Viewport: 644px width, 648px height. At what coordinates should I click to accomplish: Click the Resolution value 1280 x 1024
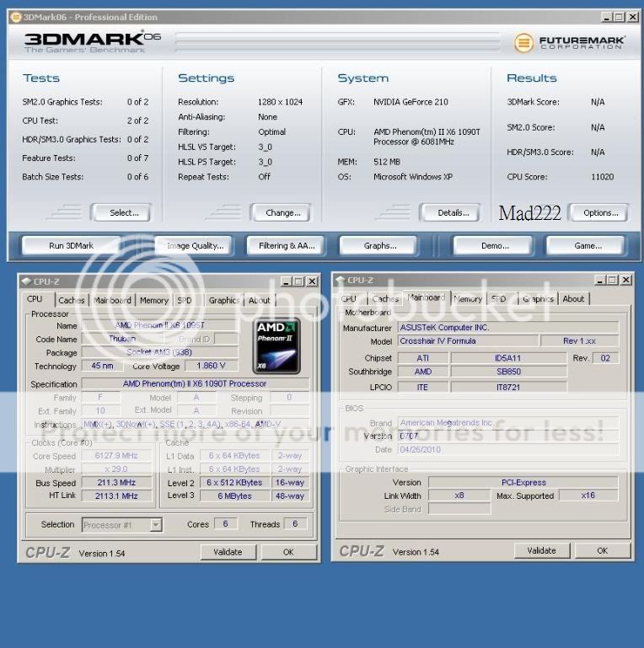pyautogui.click(x=280, y=102)
